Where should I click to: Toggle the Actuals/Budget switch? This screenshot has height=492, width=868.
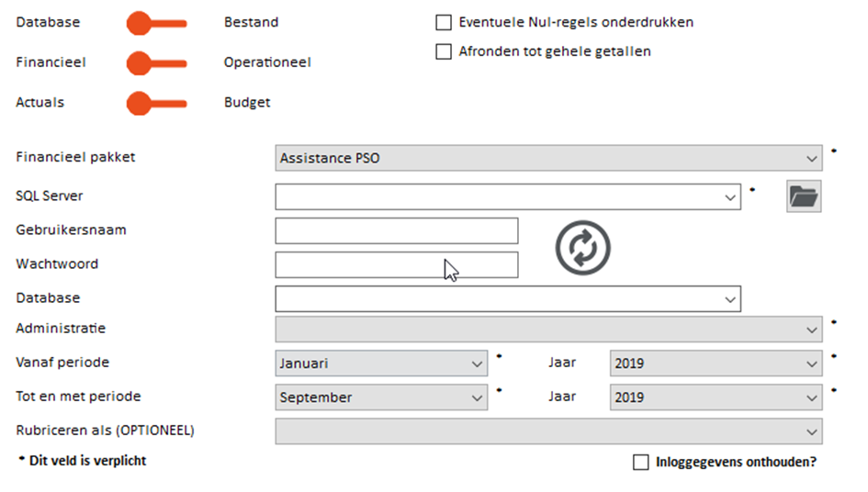pos(157,103)
